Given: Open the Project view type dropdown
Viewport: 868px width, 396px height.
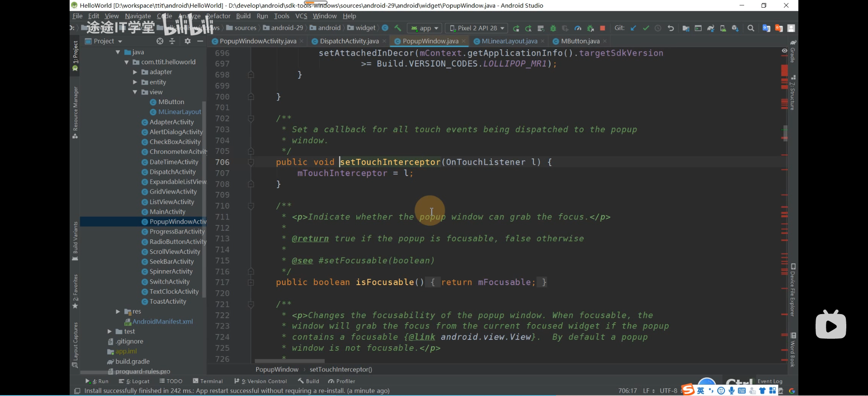Looking at the screenshot, I should tap(104, 41).
